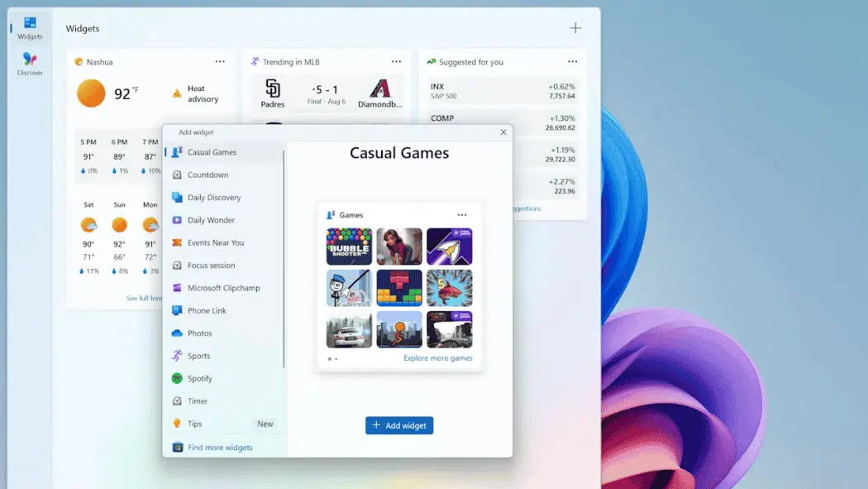This screenshot has height=489, width=868.
Task: Click the Heat advisory warning icon
Action: click(x=177, y=93)
